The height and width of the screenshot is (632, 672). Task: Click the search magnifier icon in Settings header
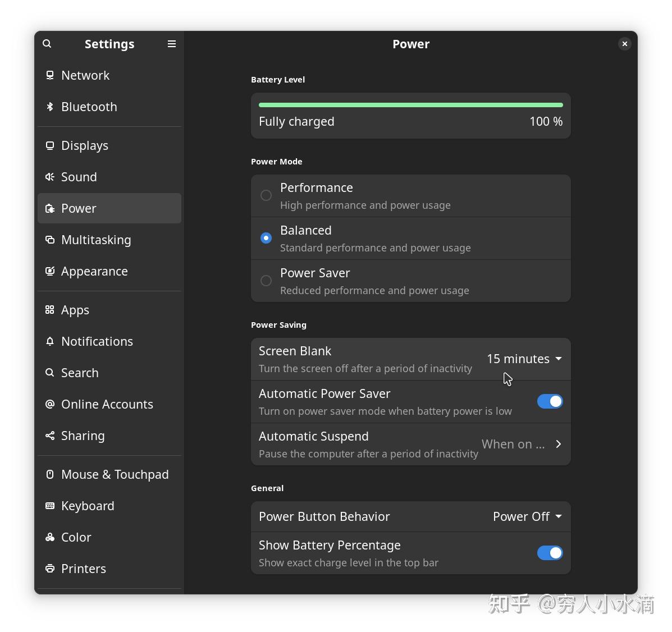(x=47, y=44)
